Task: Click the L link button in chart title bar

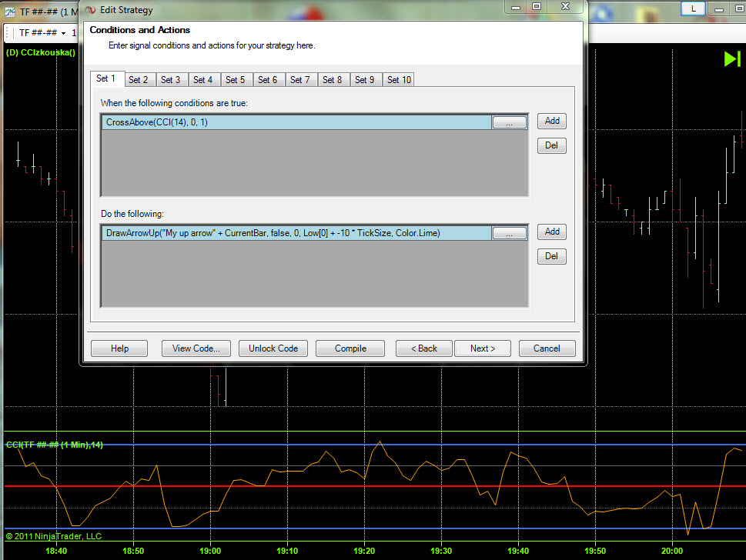Action: [x=694, y=8]
